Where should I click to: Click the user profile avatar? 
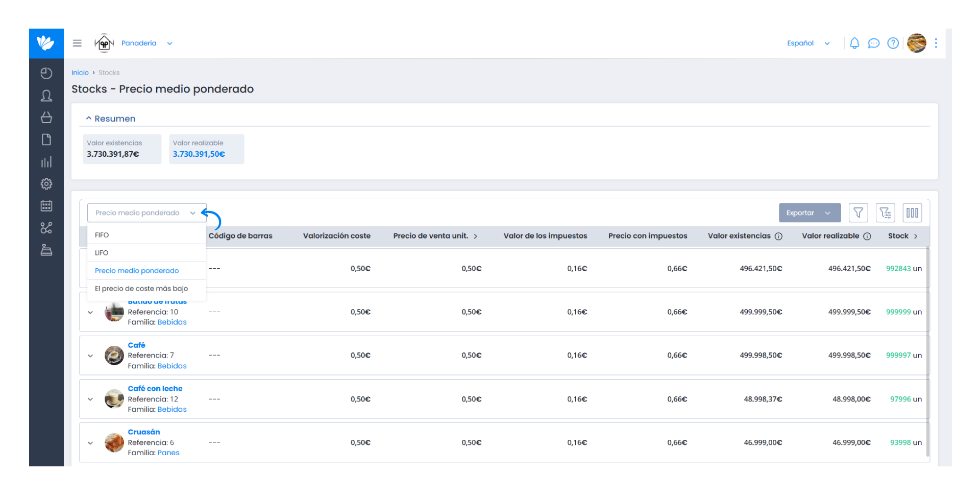click(x=917, y=43)
